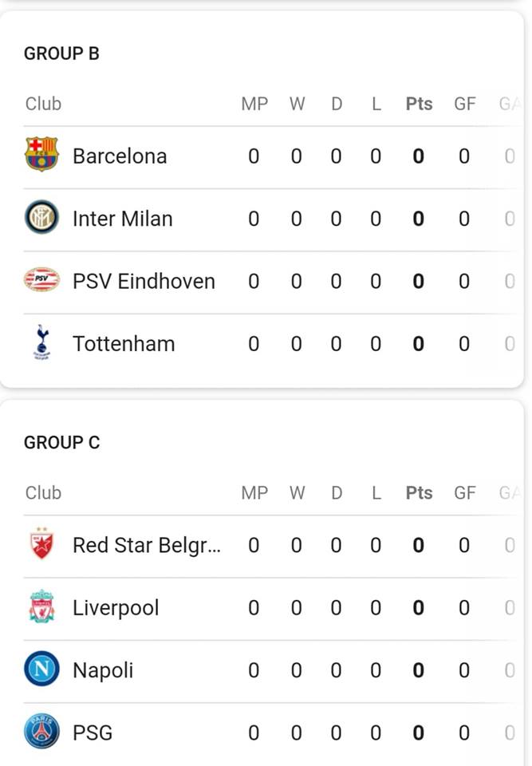Select the PSV Eindhoven team name
Screen dimensions: 532x766
click(144, 282)
